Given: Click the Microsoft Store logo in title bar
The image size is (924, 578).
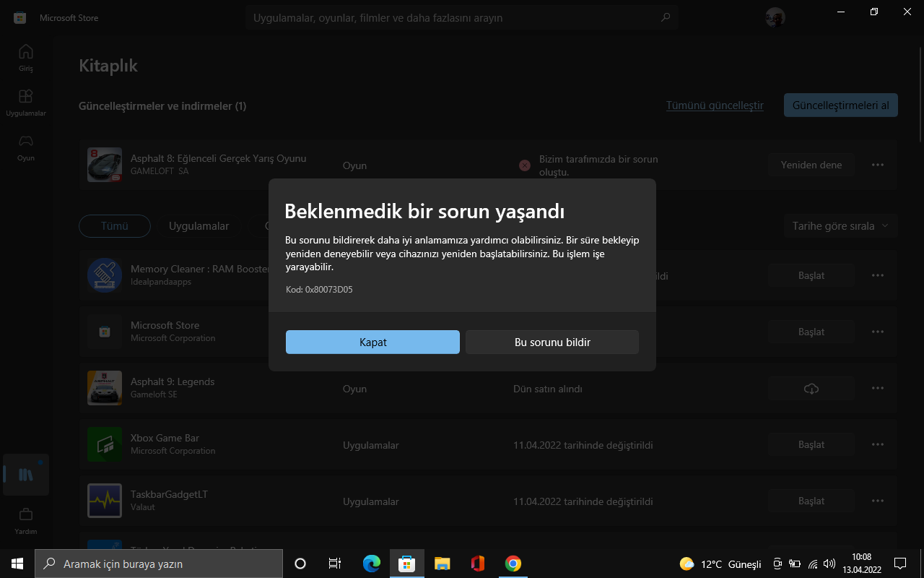Looking at the screenshot, I should [x=20, y=17].
